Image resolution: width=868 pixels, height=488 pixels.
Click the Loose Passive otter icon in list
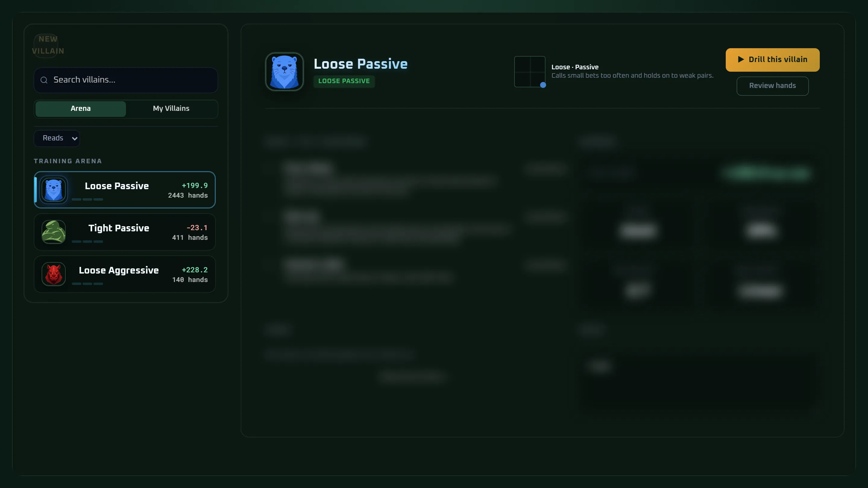click(54, 189)
